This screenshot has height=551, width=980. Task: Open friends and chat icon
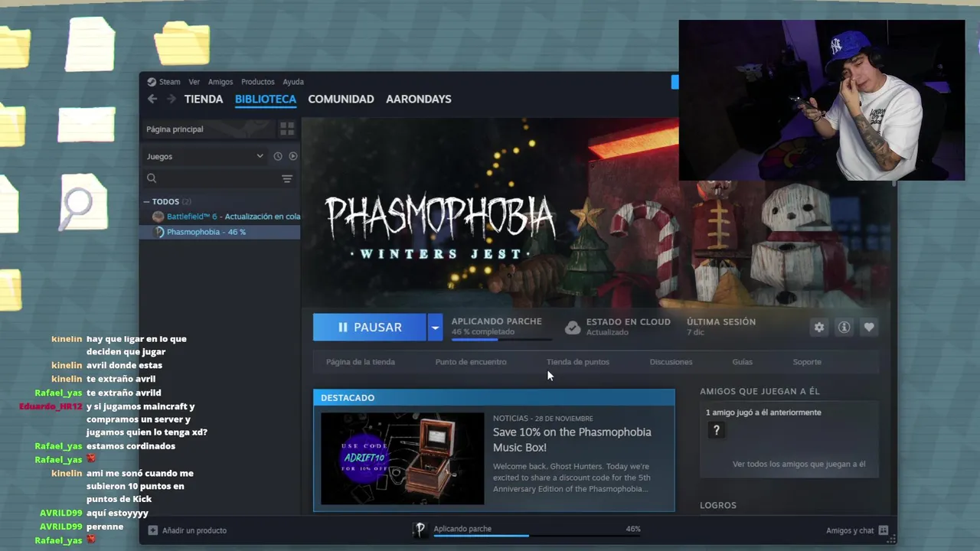pos(884,530)
